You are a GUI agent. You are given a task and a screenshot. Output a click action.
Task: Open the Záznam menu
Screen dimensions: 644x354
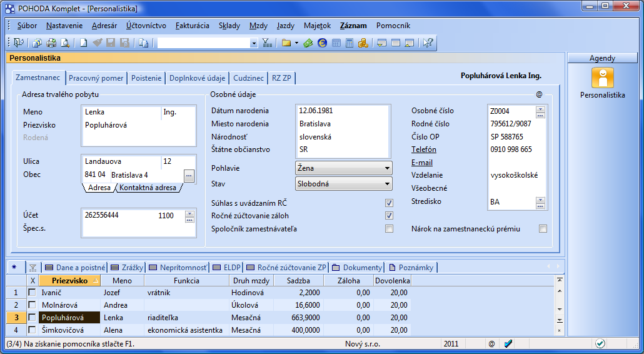[x=353, y=26]
